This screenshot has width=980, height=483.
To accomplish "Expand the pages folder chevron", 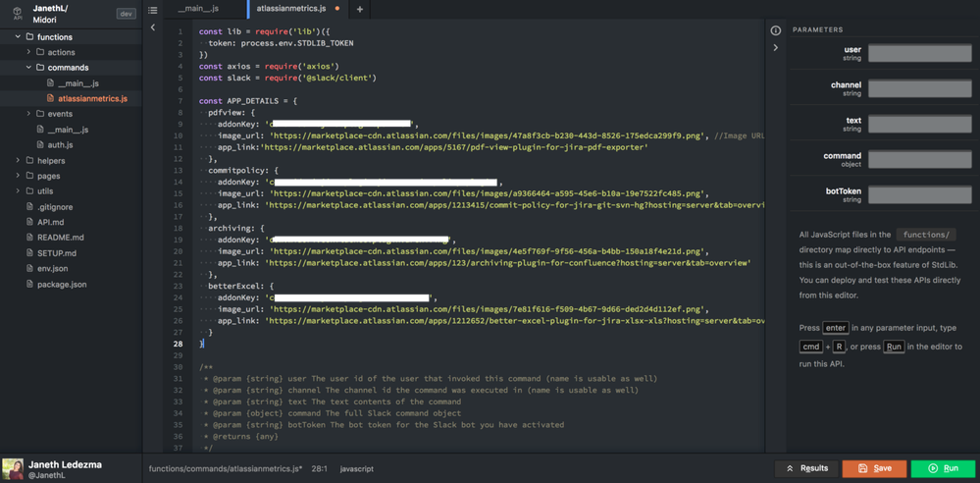I will [18, 176].
